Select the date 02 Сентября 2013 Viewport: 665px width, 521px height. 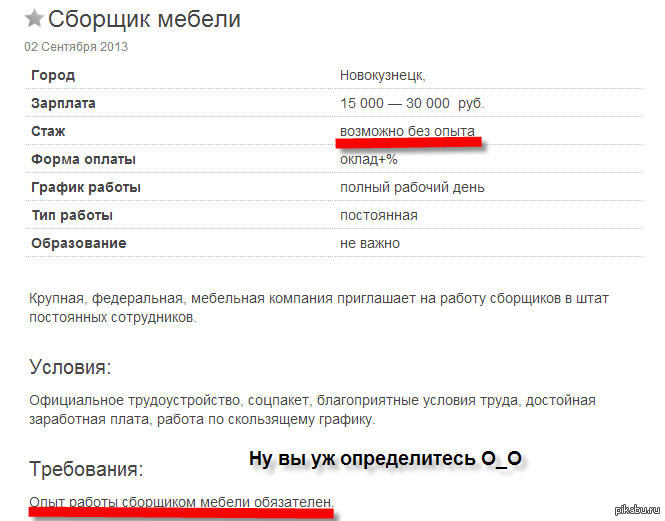pos(76,47)
